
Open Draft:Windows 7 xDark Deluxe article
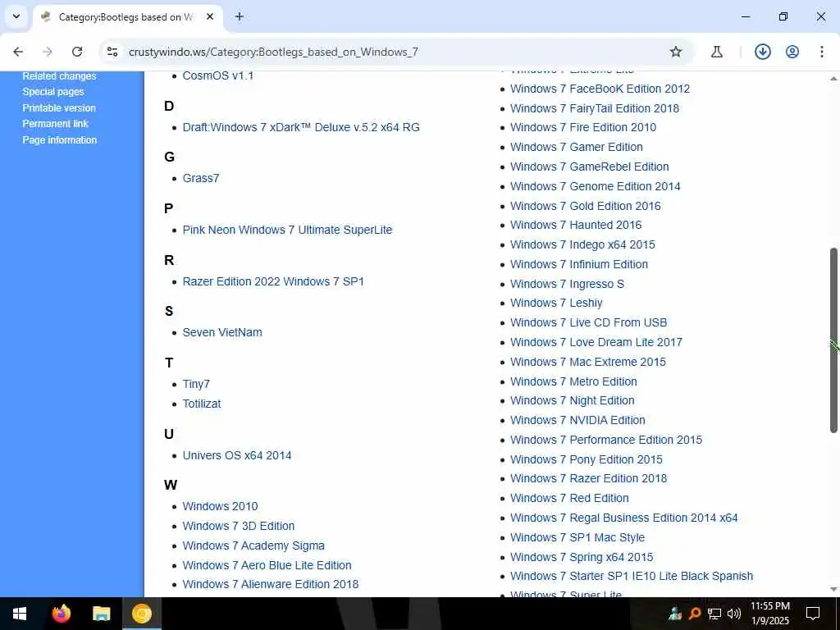pyautogui.click(x=301, y=127)
